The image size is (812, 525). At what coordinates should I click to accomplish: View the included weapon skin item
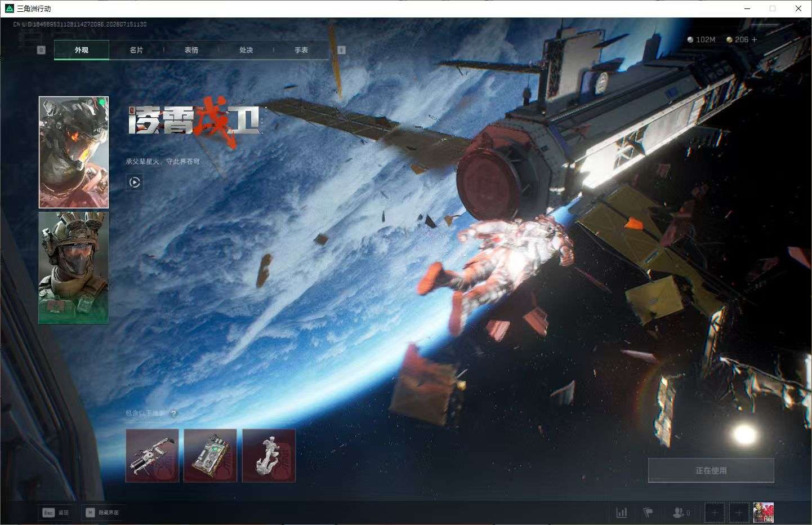point(152,456)
